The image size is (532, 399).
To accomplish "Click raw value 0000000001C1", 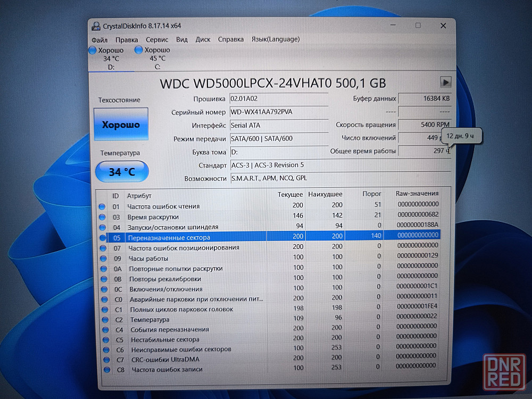I will tap(417, 286).
